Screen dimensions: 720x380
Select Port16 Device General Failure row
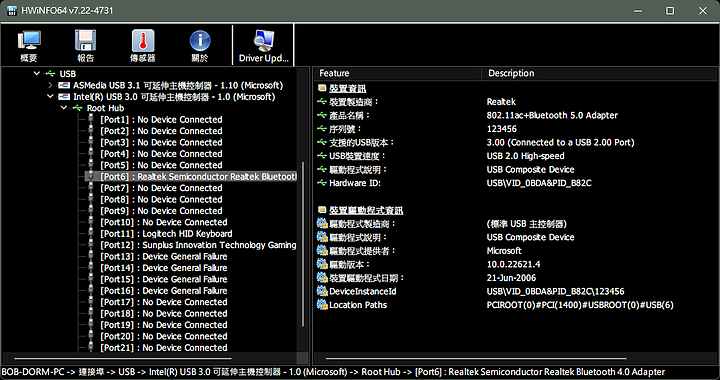click(163, 291)
